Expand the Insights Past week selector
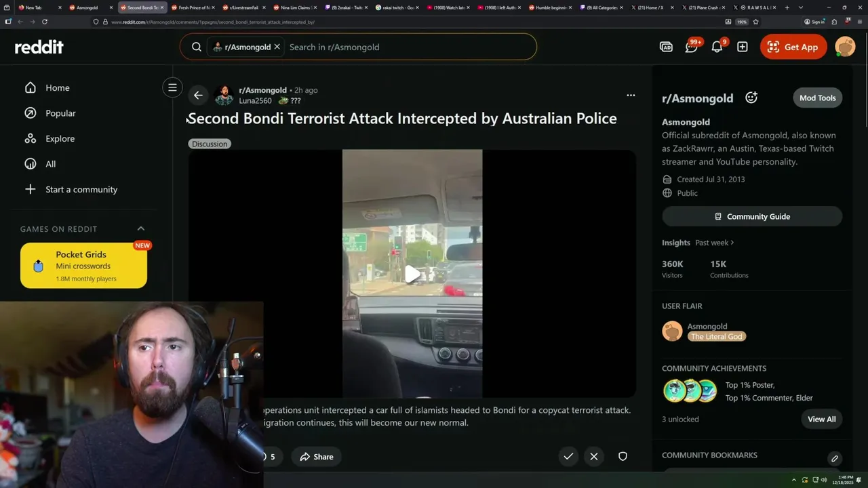The image size is (868, 488). click(714, 243)
